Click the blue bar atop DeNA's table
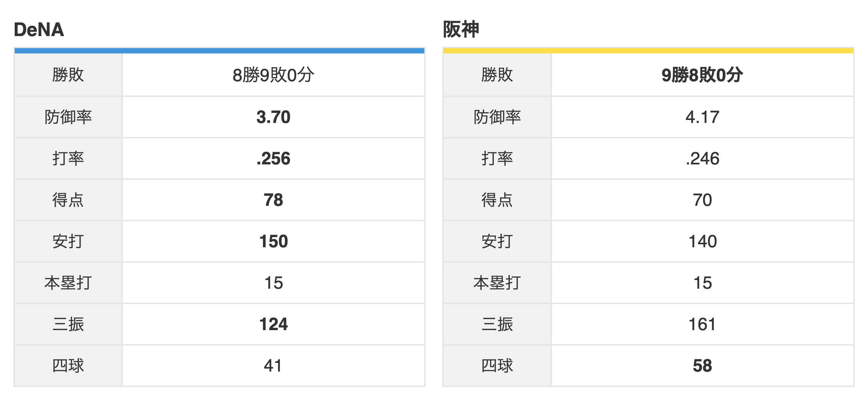Viewport: 868px width, 411px height. 219,51
